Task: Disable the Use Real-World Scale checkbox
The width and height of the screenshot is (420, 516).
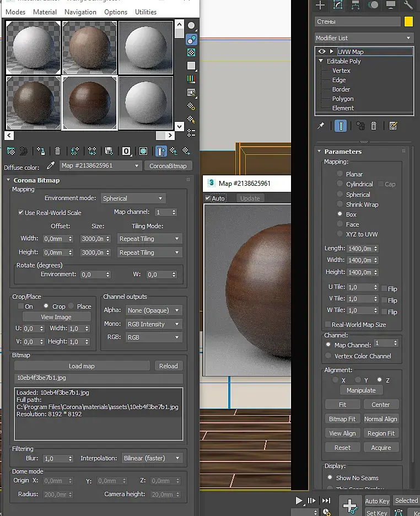Action: [x=21, y=212]
